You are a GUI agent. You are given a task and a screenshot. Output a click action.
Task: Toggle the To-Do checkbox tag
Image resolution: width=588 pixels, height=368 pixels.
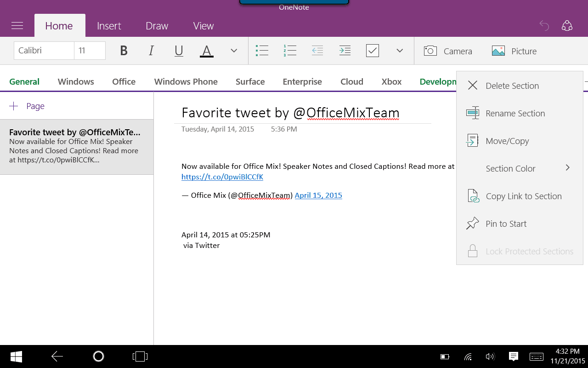373,51
